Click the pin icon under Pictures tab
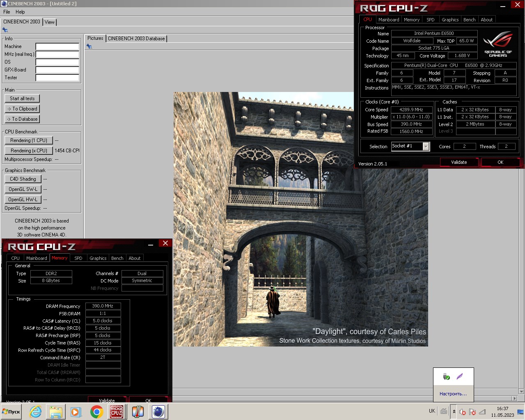 89,46
